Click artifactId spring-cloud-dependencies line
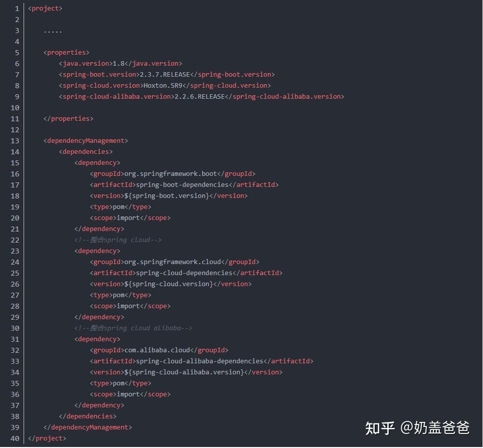Screen dimensions: 483x448 (x=186, y=273)
